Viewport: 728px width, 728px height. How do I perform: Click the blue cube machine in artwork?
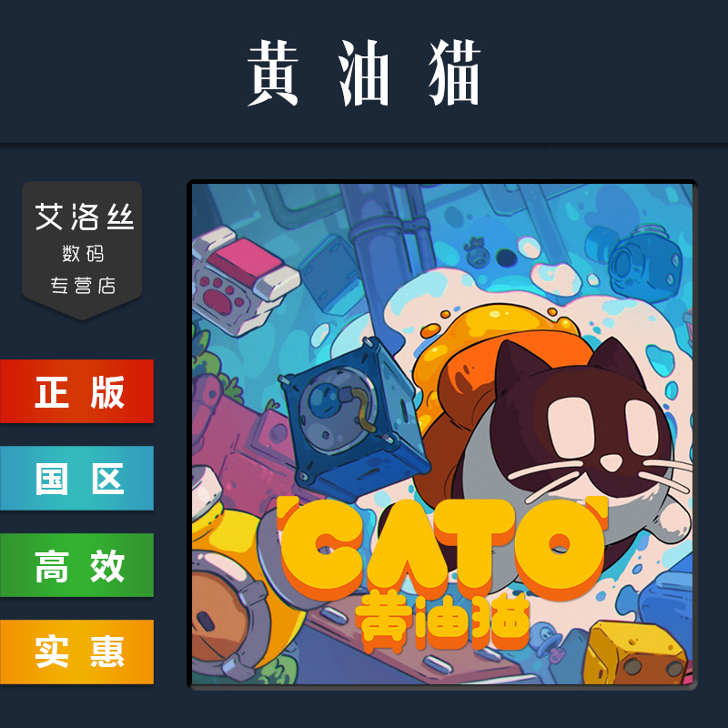pyautogui.click(x=354, y=418)
